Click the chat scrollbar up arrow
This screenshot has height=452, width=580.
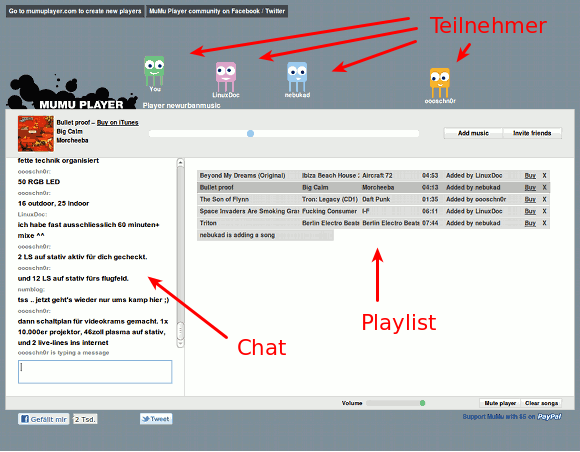click(x=180, y=162)
